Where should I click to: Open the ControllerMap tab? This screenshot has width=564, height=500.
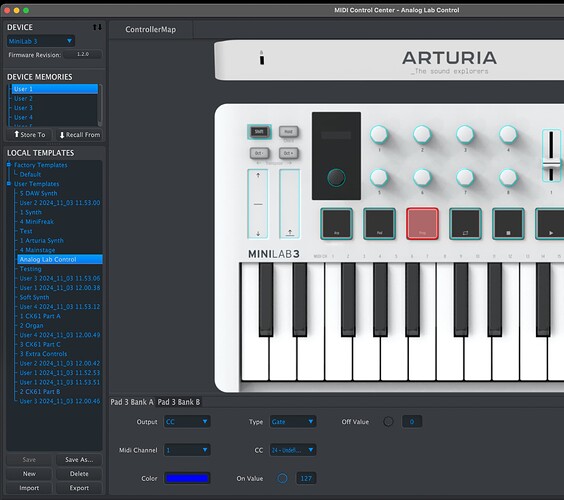(x=150, y=29)
